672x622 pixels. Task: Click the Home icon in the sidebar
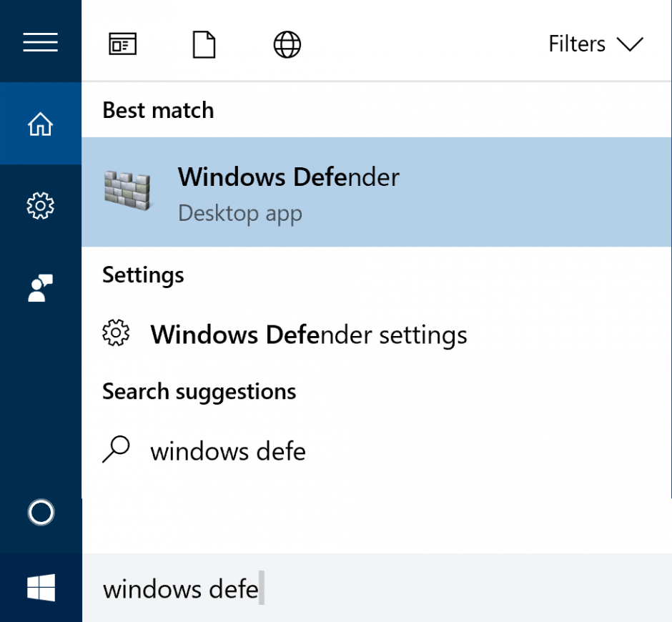[x=41, y=123]
